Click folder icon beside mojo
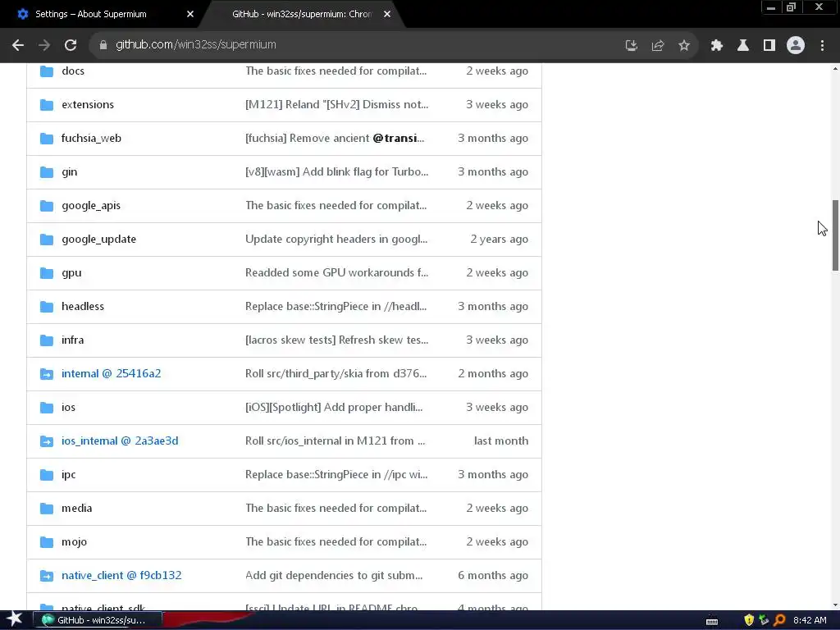The width and height of the screenshot is (840, 630). 47,541
